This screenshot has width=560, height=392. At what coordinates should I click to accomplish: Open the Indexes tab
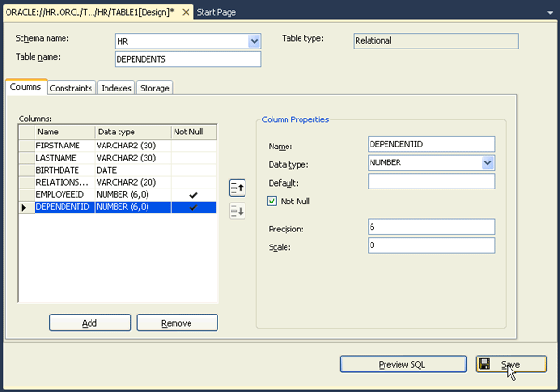pyautogui.click(x=116, y=88)
